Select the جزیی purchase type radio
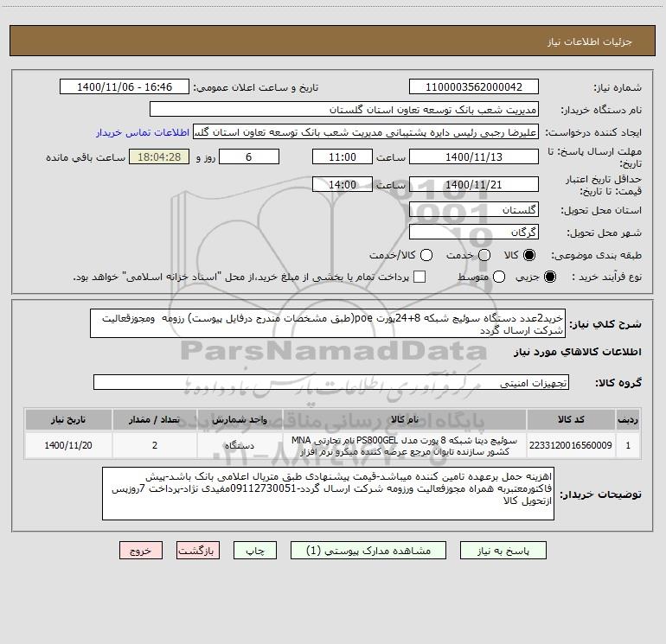Viewport: 666px width, 644px height. [549, 277]
